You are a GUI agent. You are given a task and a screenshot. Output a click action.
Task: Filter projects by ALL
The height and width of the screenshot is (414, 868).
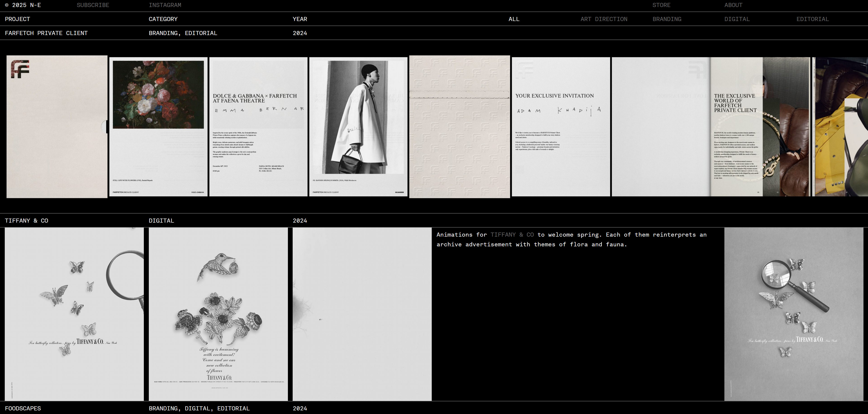coord(514,19)
